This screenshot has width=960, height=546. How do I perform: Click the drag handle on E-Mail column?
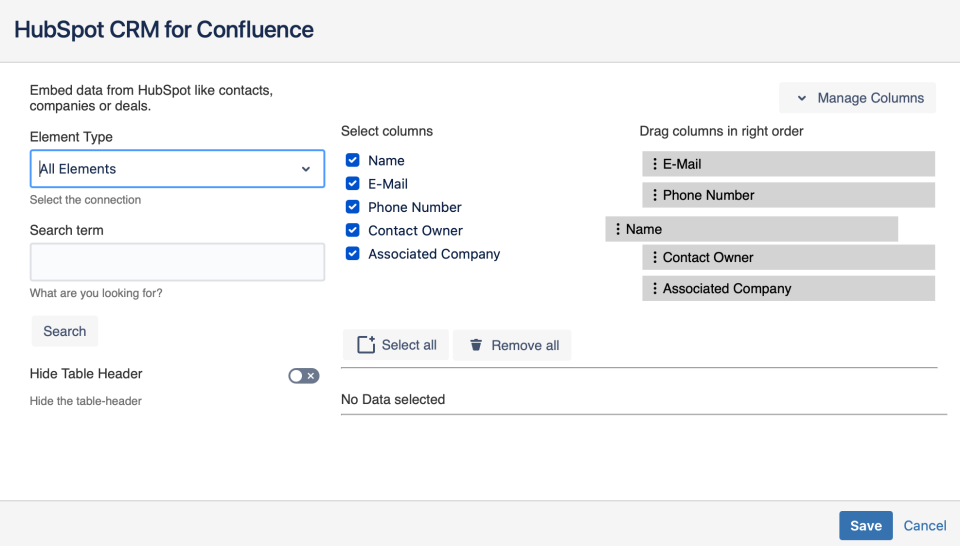pos(654,164)
